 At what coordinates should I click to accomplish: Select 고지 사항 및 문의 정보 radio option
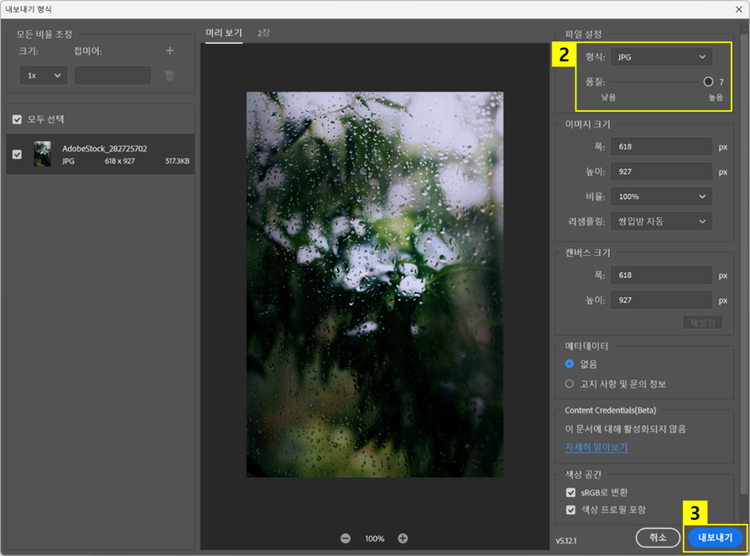pyautogui.click(x=569, y=384)
